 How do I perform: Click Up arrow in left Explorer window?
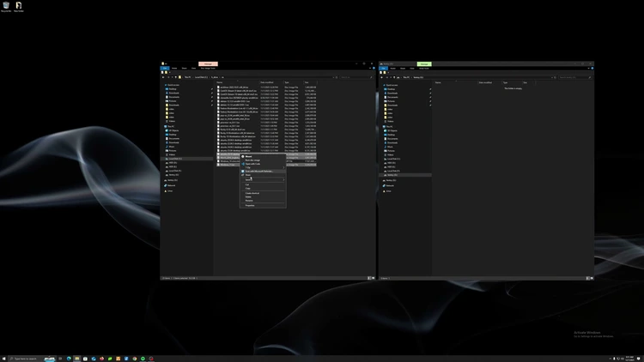pyautogui.click(x=175, y=77)
